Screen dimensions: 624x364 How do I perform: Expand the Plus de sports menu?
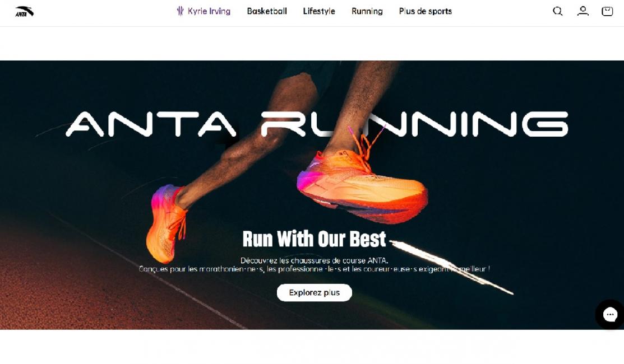(426, 11)
